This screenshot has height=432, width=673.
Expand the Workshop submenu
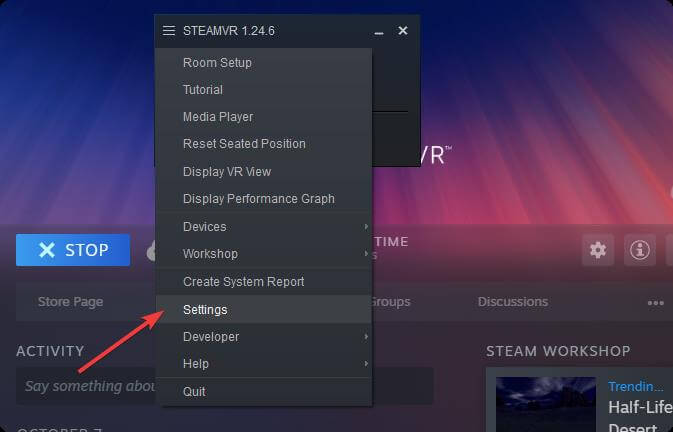click(263, 254)
